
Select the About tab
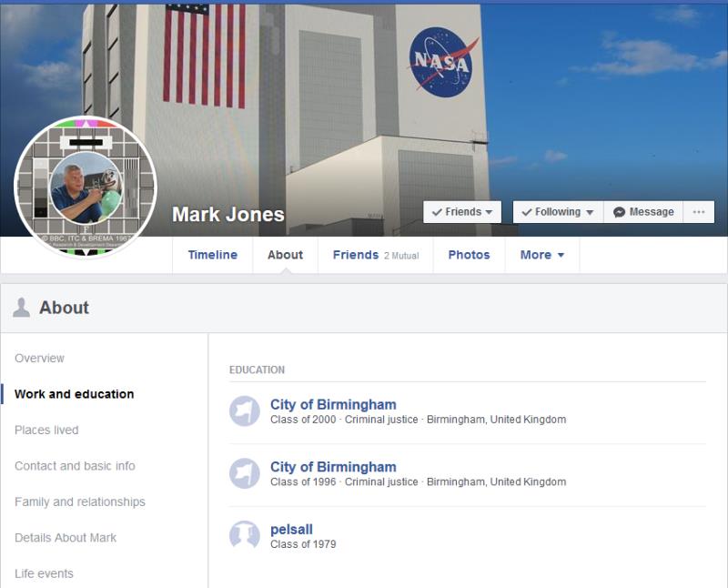[285, 255]
